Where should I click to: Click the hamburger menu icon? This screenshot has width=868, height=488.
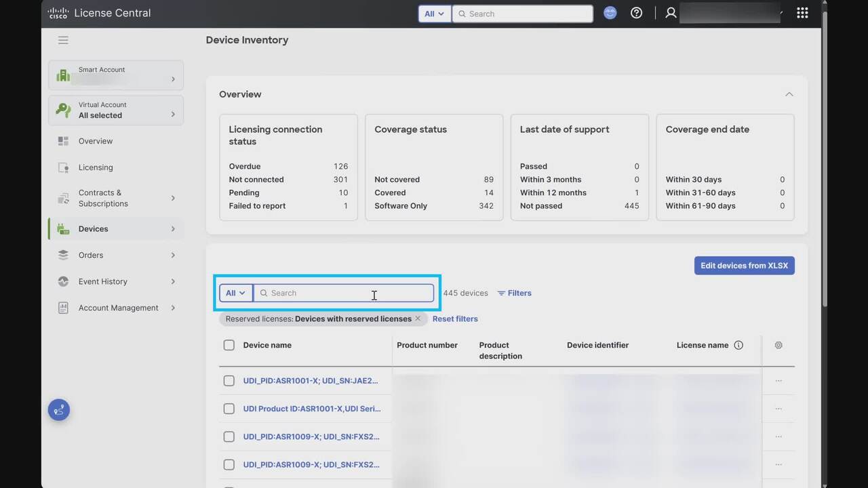[x=63, y=40]
